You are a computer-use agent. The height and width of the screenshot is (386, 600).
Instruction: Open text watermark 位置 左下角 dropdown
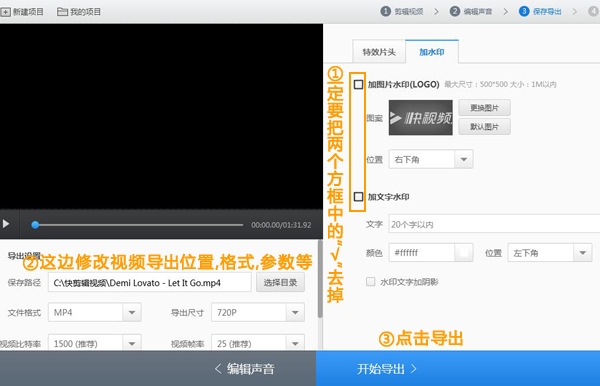click(x=550, y=252)
